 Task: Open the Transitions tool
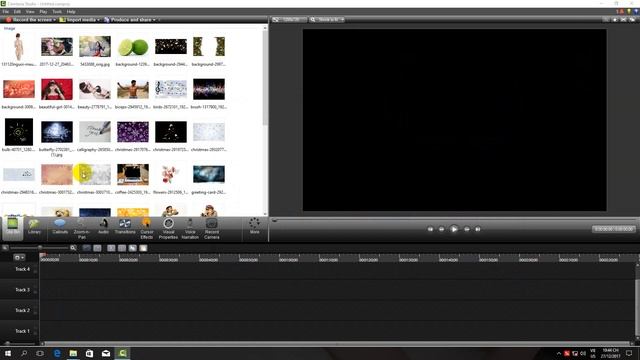[x=125, y=227]
